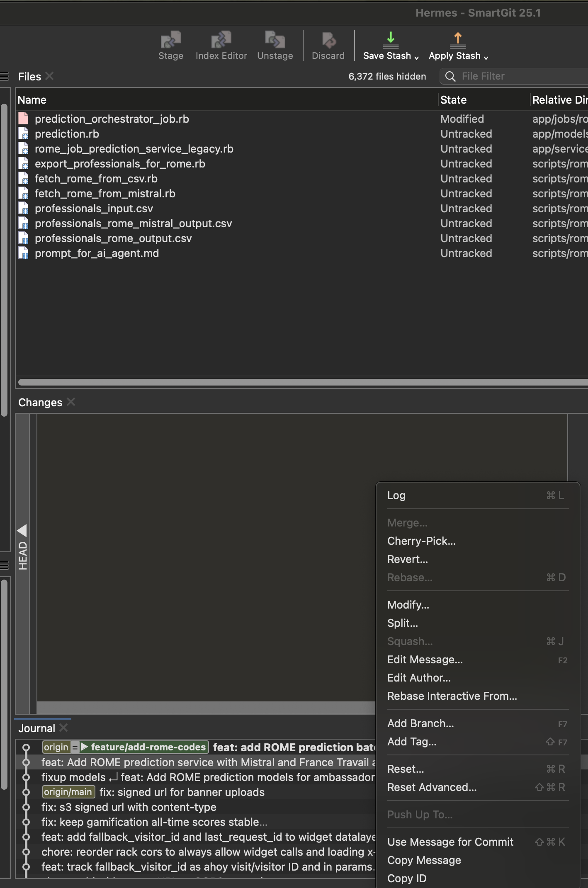This screenshot has width=588, height=888.
Task: Click the File Filter magnifier icon
Action: point(450,76)
